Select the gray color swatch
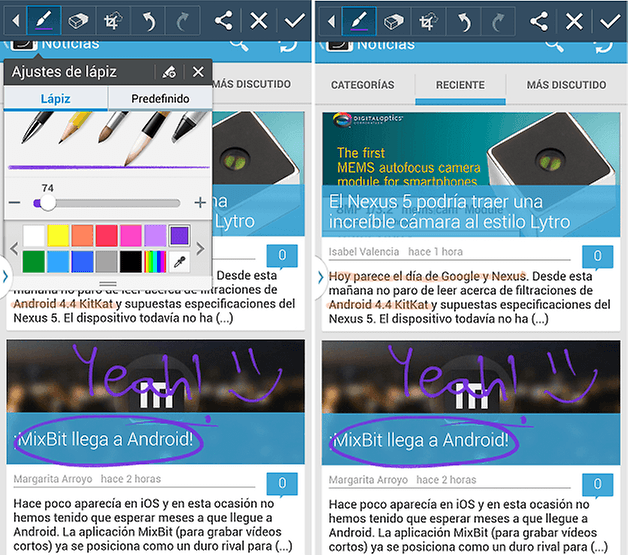Screen dimensions: 628x555 coord(107,262)
